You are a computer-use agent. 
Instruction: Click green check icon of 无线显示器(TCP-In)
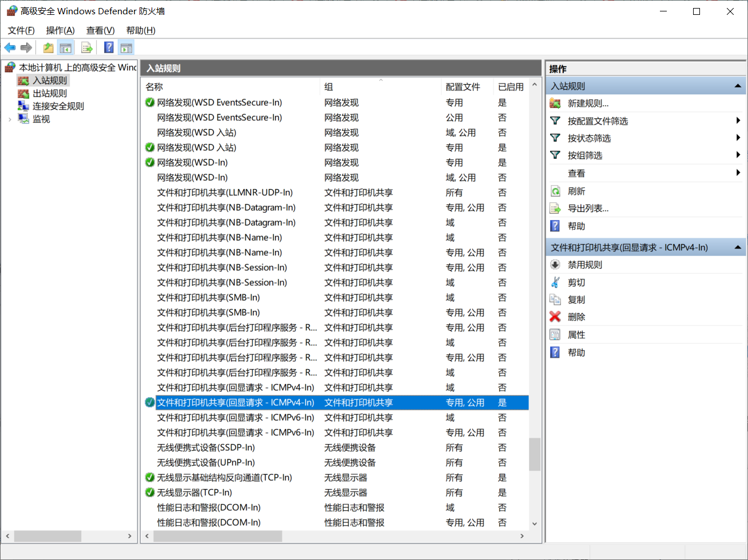tap(150, 493)
